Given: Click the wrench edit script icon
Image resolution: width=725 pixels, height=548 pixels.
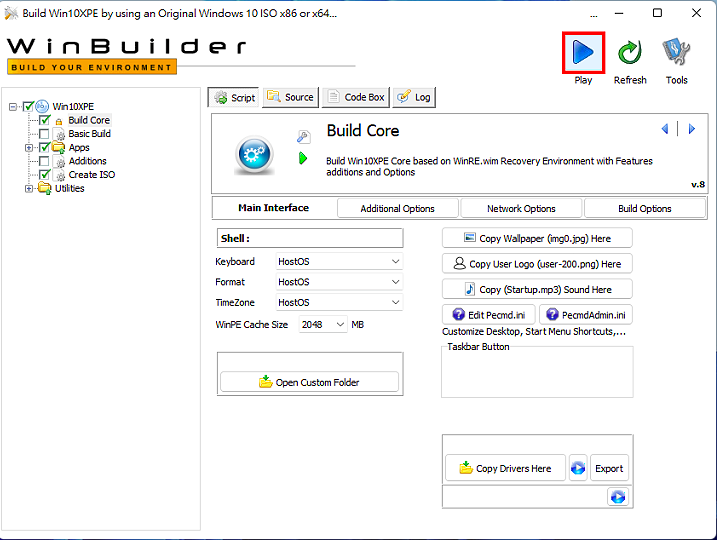Looking at the screenshot, I should [x=303, y=136].
